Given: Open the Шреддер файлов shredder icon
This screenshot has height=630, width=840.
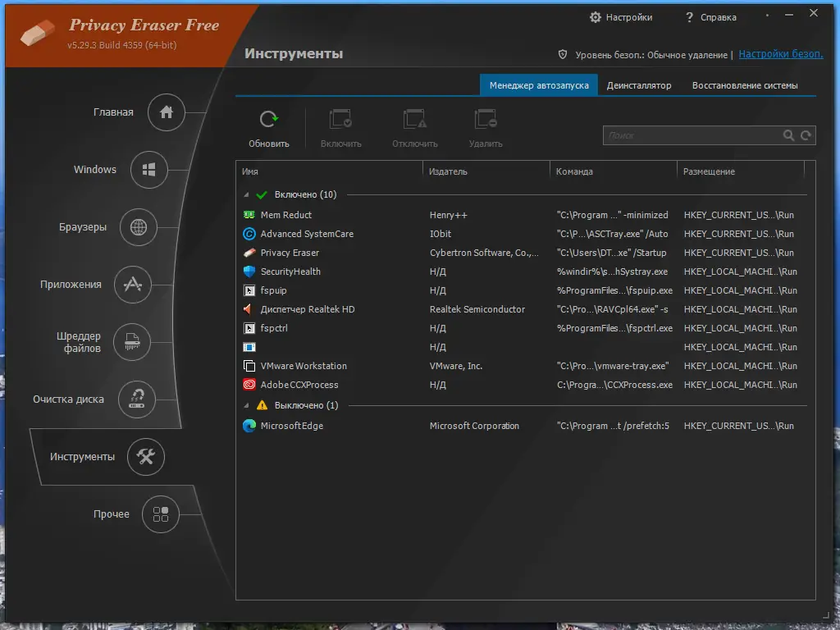Looking at the screenshot, I should [132, 342].
